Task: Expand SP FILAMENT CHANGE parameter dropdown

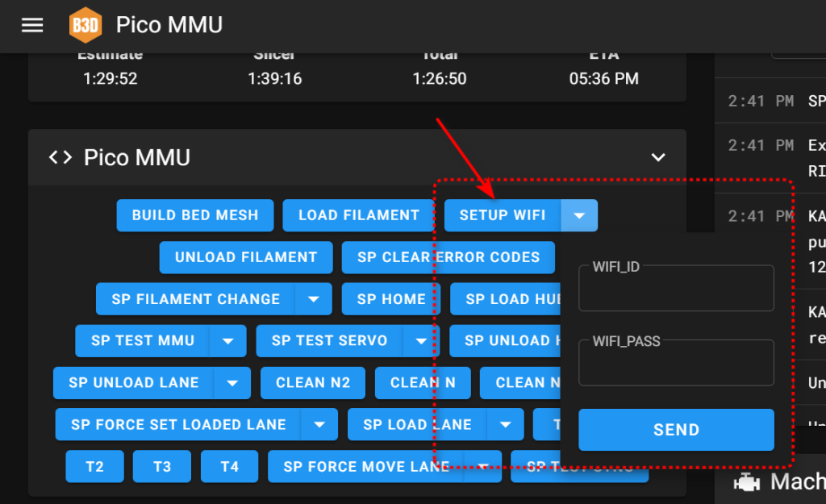Action: 313,299
